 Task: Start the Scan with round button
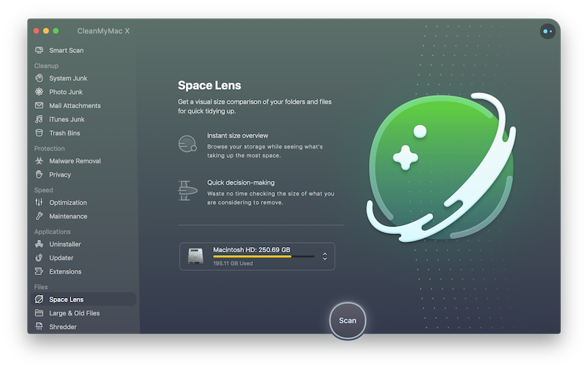[348, 321]
